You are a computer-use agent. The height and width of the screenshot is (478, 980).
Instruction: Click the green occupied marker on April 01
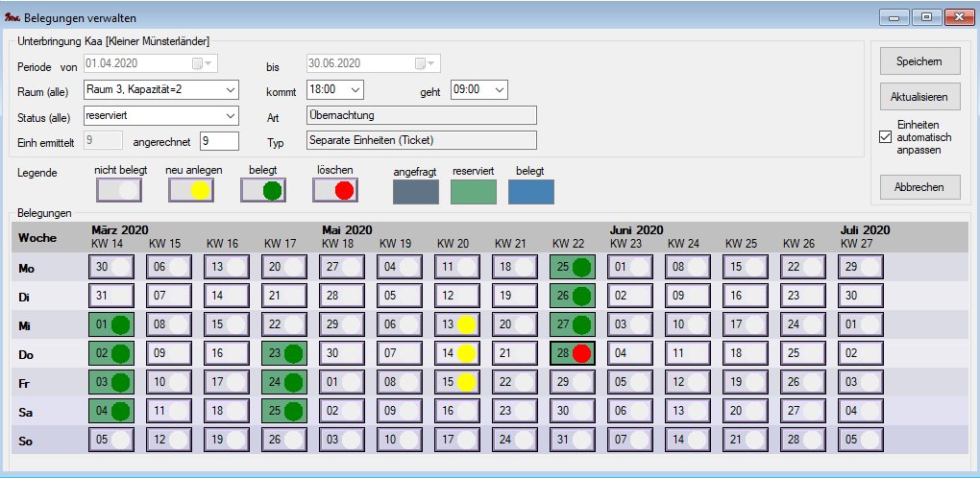(x=120, y=324)
